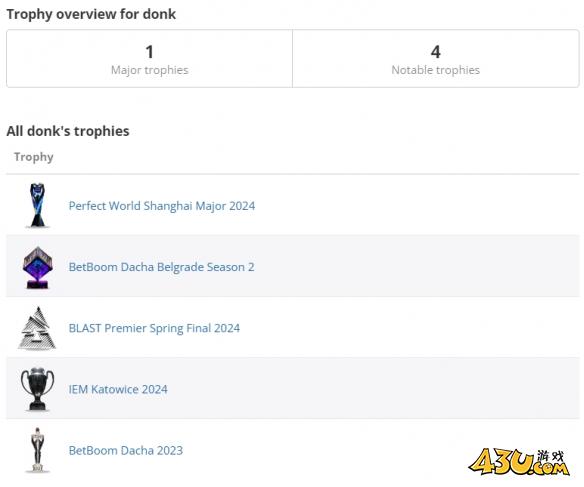584x487 pixels.
Task: Open the BLAST Premier Spring Final 2024 link
Action: (154, 328)
